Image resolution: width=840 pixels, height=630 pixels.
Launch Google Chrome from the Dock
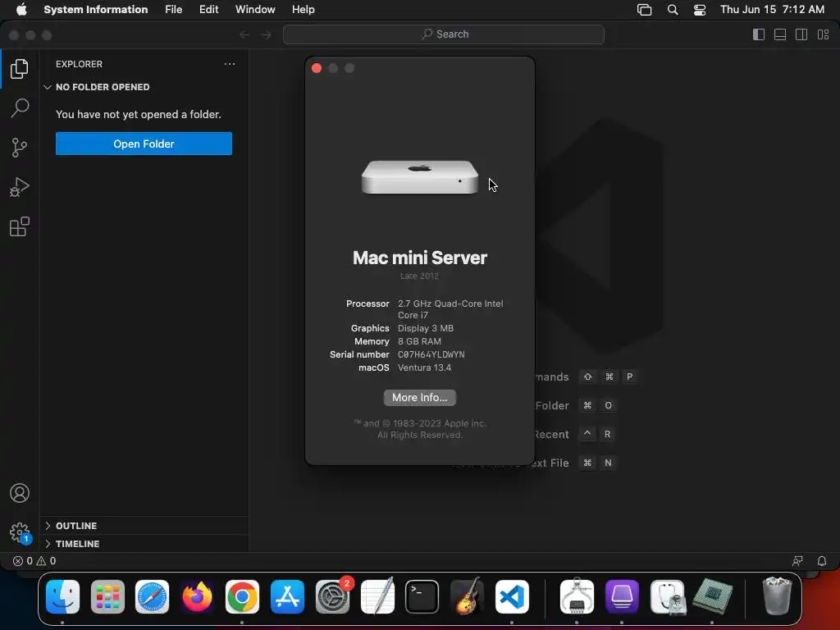pos(242,596)
